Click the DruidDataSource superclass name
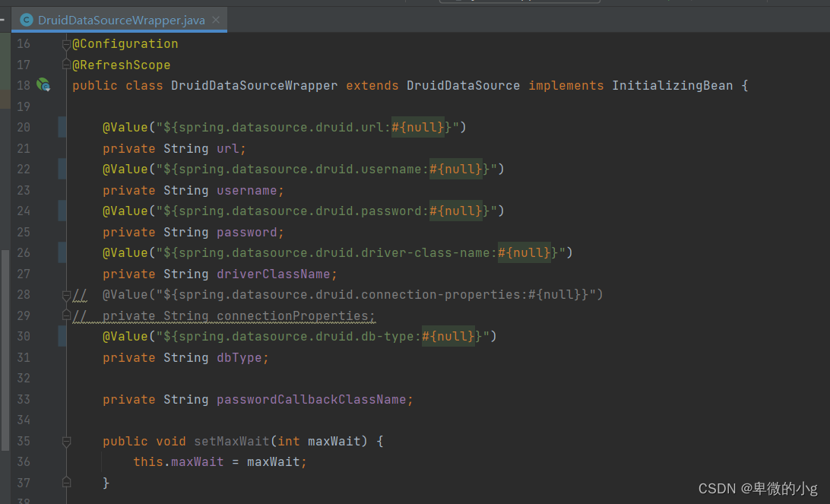 coord(463,86)
